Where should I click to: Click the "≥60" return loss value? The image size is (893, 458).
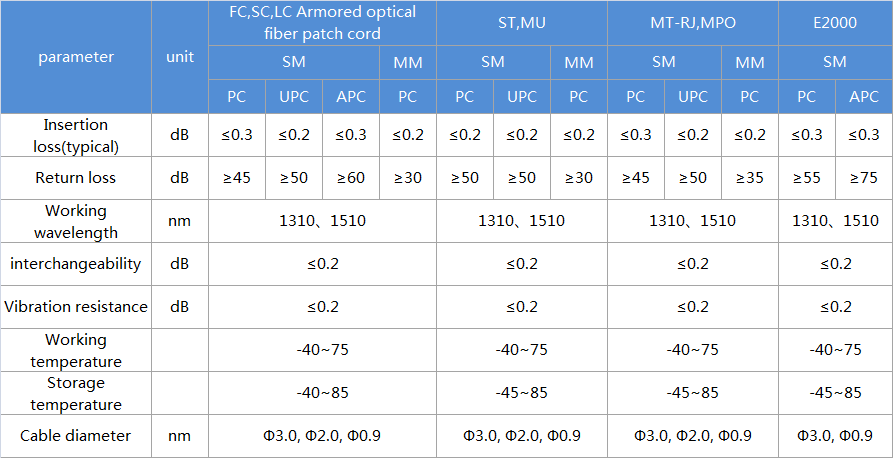[351, 178]
